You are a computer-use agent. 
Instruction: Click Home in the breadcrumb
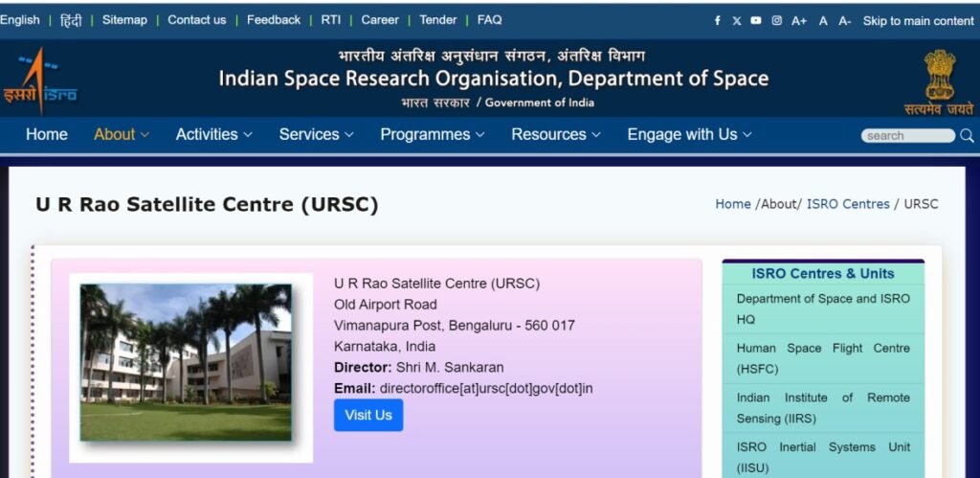[733, 204]
